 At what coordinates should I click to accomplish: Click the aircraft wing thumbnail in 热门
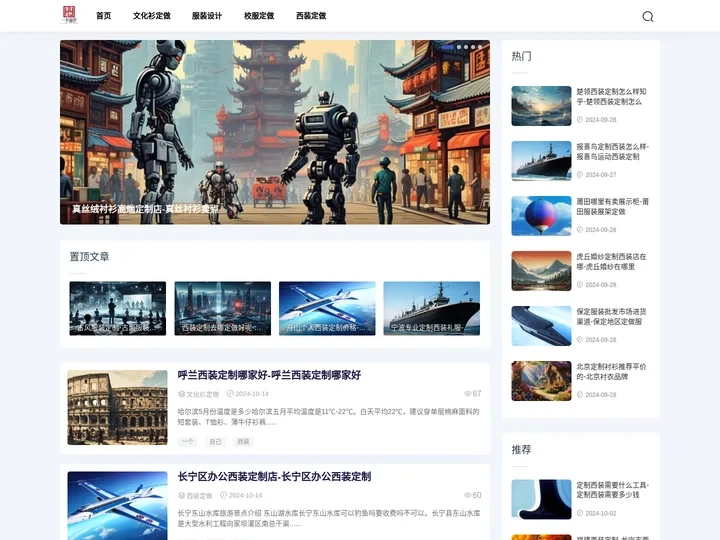pyautogui.click(x=541, y=326)
